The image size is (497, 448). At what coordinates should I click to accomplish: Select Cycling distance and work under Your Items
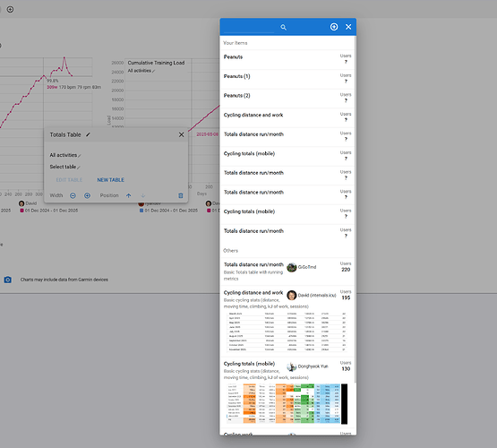coord(287,118)
